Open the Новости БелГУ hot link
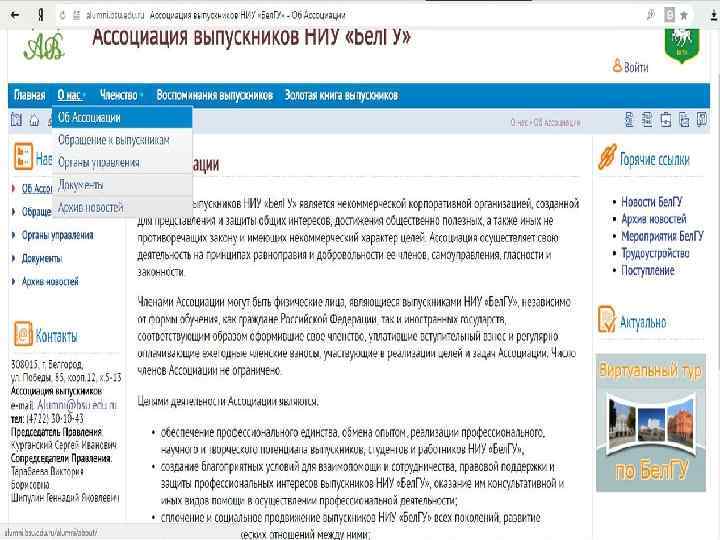This screenshot has height=540, width=720. [652, 202]
